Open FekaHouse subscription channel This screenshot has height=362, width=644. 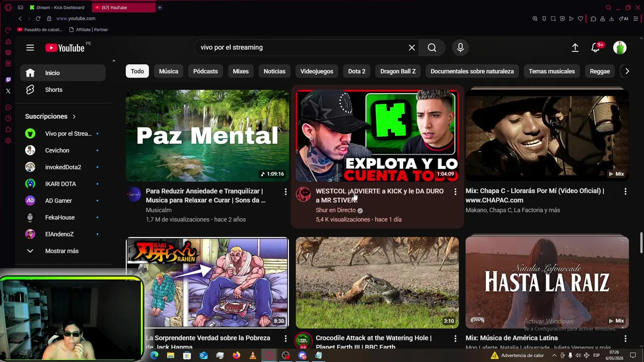click(x=63, y=217)
